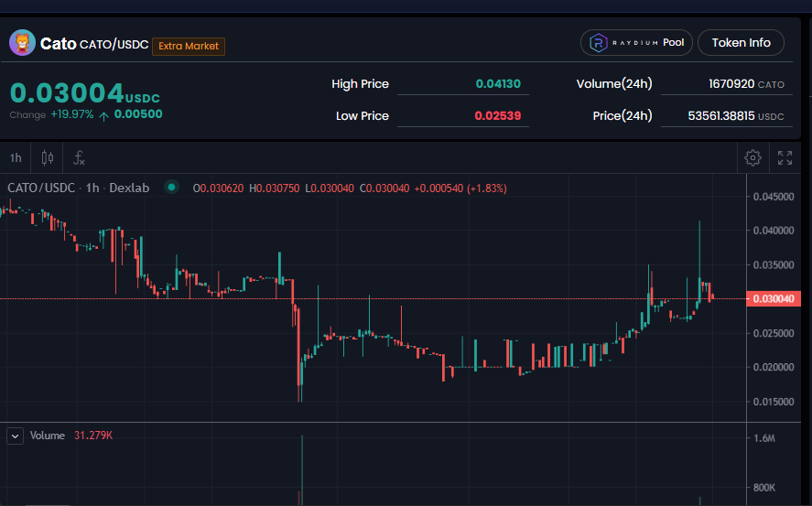Open Token Info

[x=741, y=42]
